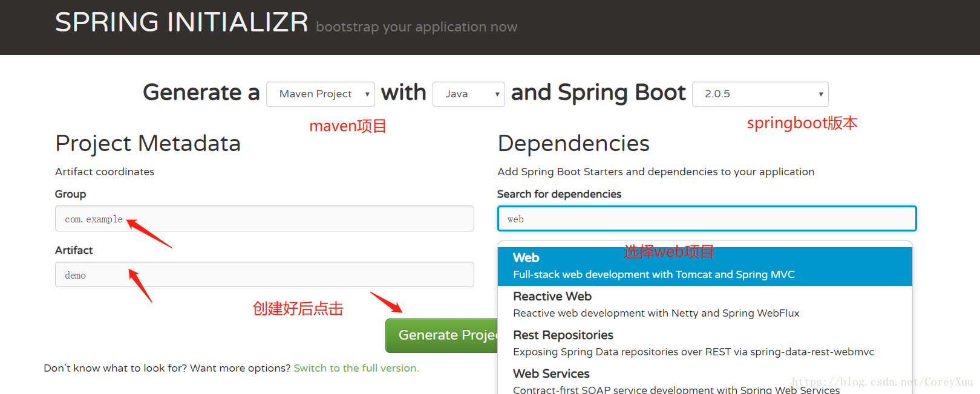Select the Reactive Web dependency suggestion
The width and height of the screenshot is (980, 394).
tap(705, 305)
